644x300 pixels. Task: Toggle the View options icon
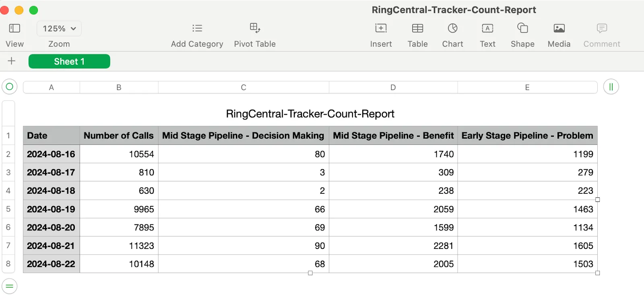(14, 34)
